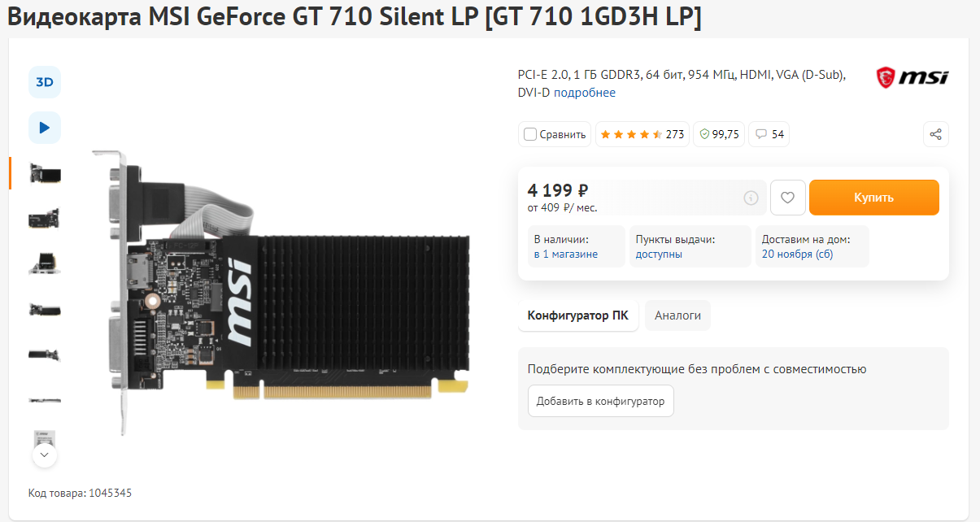The width and height of the screenshot is (980, 522).
Task: Switch to the Аналоги tab
Action: [x=677, y=315]
